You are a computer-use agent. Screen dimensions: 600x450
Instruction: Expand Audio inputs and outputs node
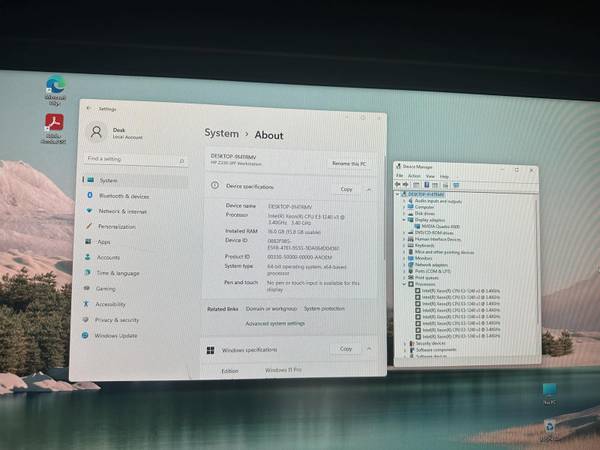404,200
